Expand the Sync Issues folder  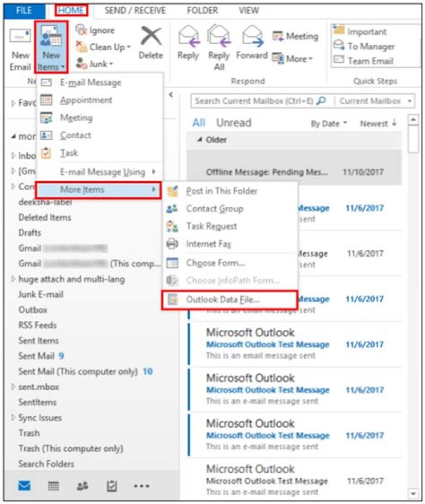coord(14,417)
